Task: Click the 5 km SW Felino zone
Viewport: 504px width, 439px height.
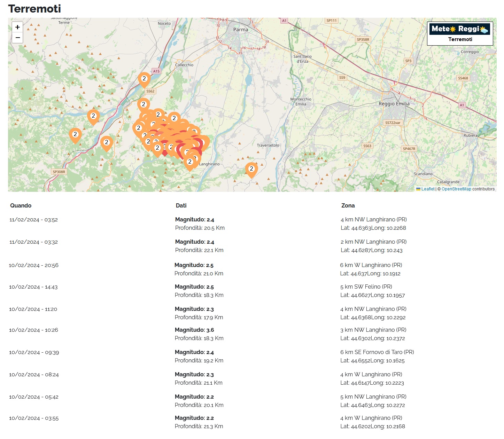Action: (x=366, y=287)
